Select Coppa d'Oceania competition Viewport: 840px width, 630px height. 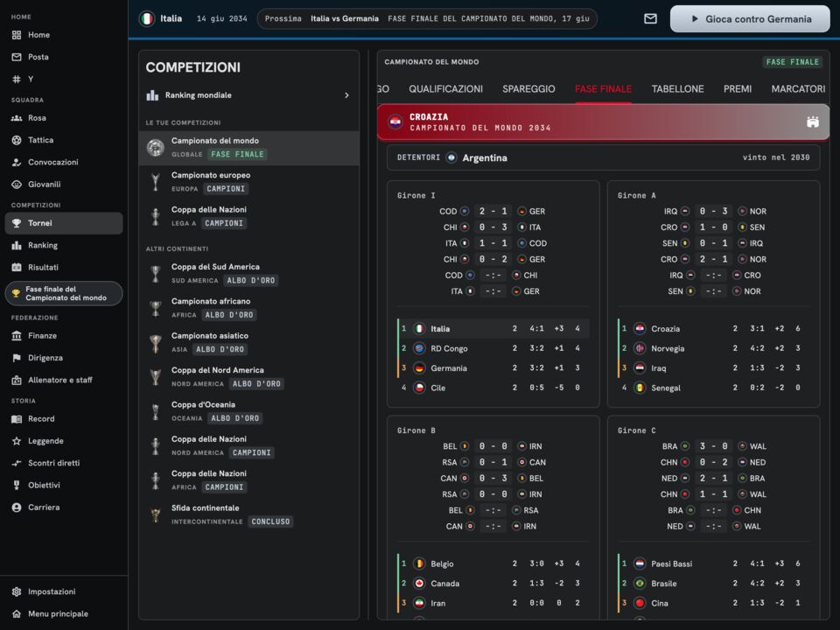point(249,411)
